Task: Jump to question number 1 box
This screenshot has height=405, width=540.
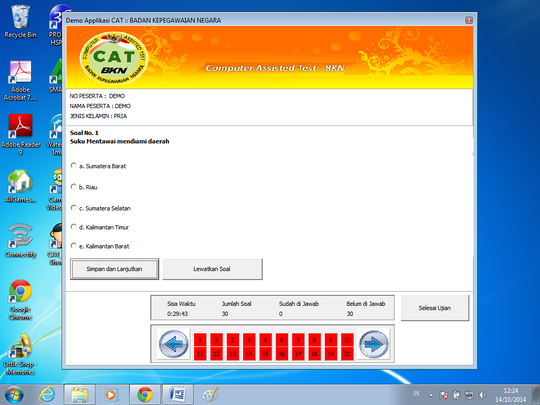Action: (200, 340)
